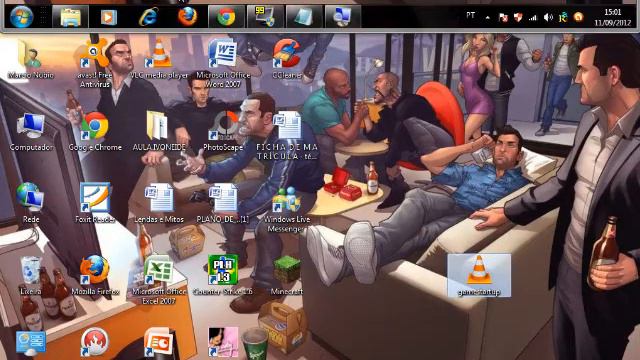640x360 pixels.
Task: Select the VLC media player shortcut
Action: click(159, 59)
